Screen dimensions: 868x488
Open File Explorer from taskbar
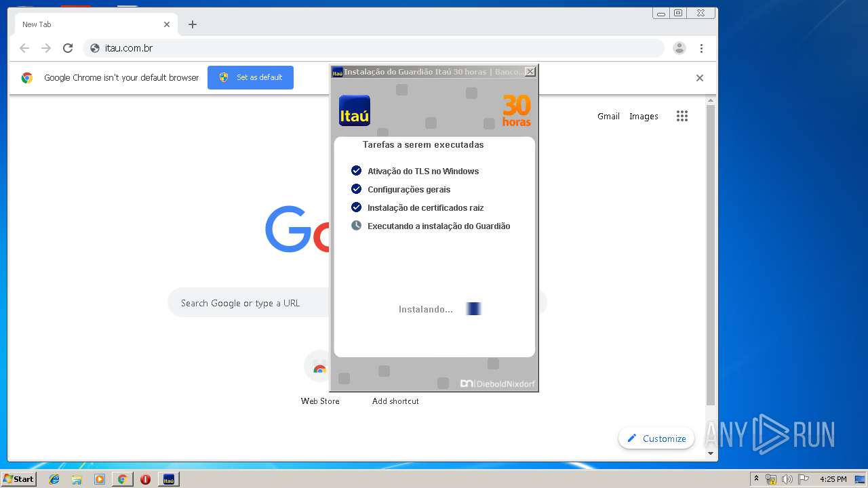click(x=77, y=479)
